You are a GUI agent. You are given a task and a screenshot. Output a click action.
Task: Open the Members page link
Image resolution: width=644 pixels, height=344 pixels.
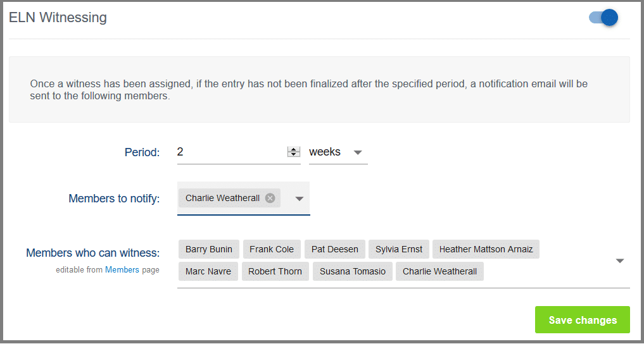coord(122,270)
